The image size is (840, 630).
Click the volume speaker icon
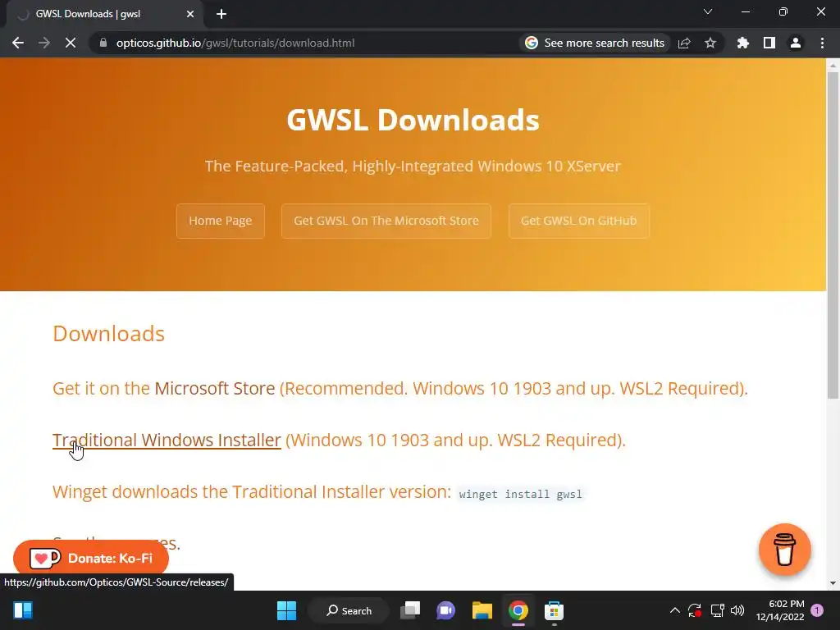coord(737,610)
